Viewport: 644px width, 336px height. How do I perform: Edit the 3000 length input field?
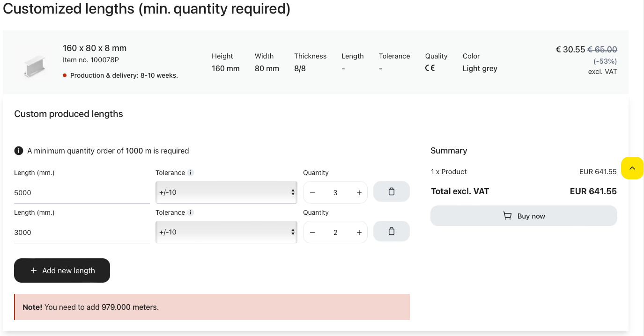coord(81,233)
